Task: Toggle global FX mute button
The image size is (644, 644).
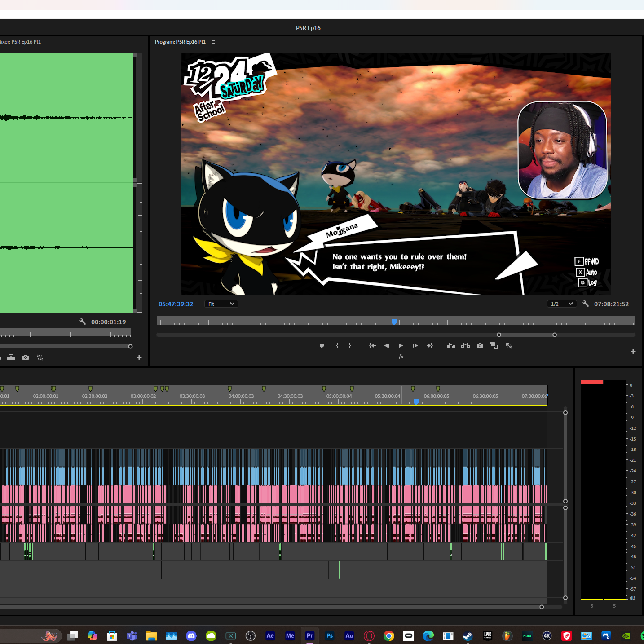Action: (401, 357)
